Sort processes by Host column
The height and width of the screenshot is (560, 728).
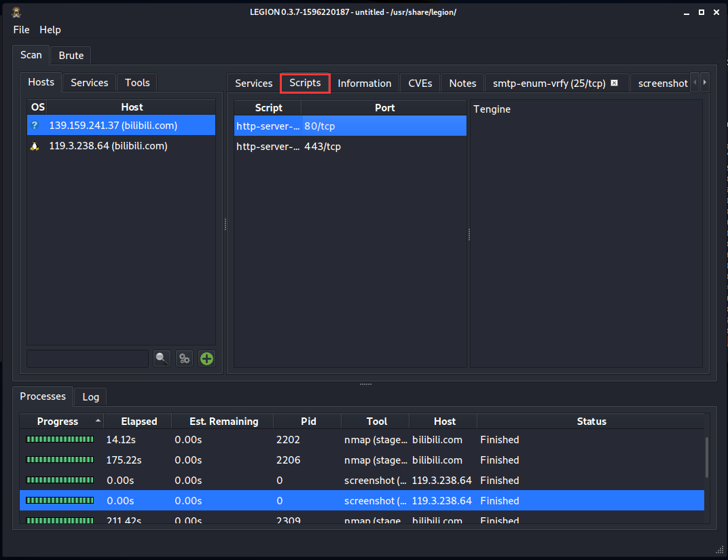pos(444,422)
